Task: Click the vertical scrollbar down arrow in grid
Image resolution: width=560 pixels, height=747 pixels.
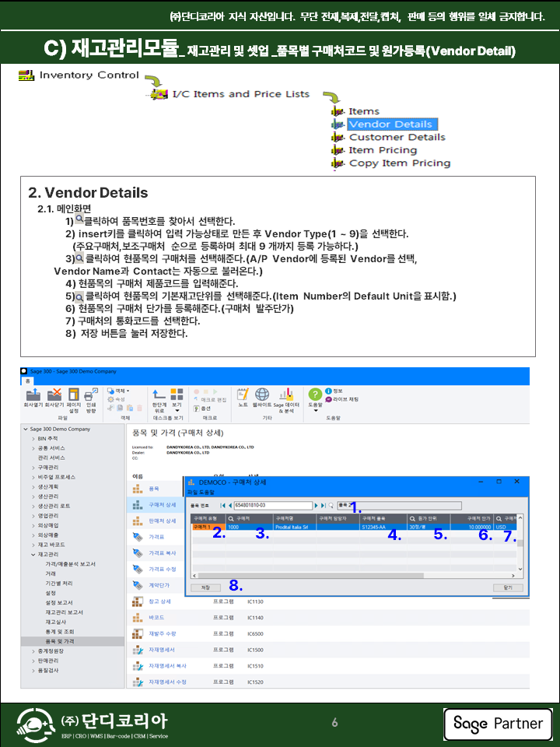Action: pos(520,569)
